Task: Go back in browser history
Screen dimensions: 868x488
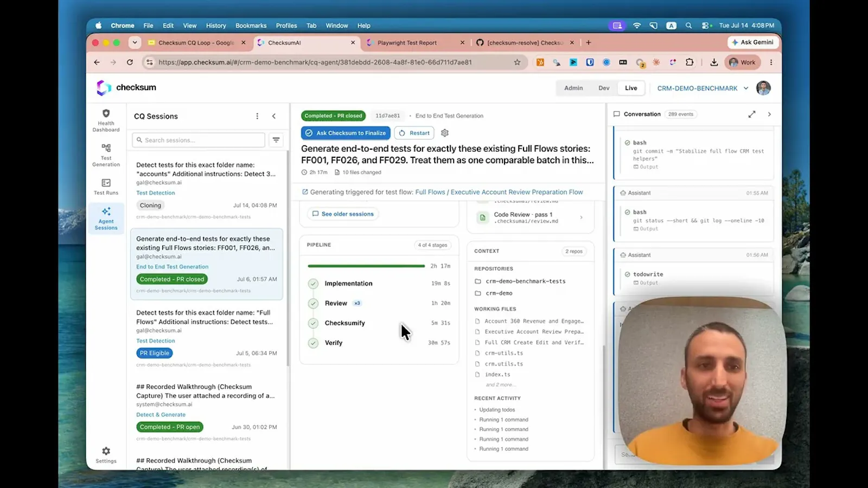Action: click(97, 62)
